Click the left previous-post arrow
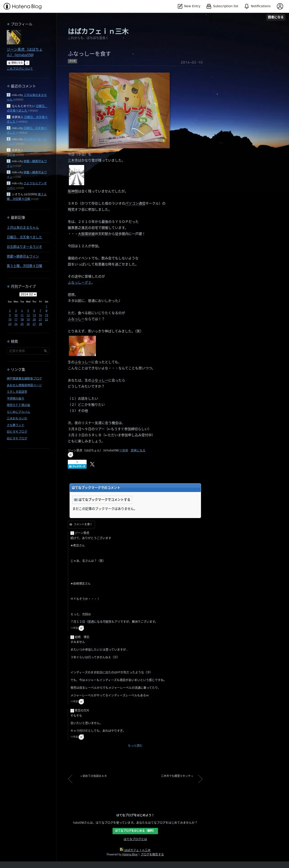The height and width of the screenshot is (868, 289). 70,779
